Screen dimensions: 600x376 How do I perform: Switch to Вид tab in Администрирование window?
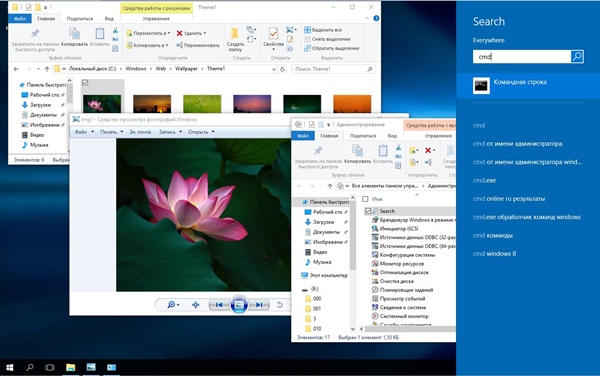(x=392, y=136)
